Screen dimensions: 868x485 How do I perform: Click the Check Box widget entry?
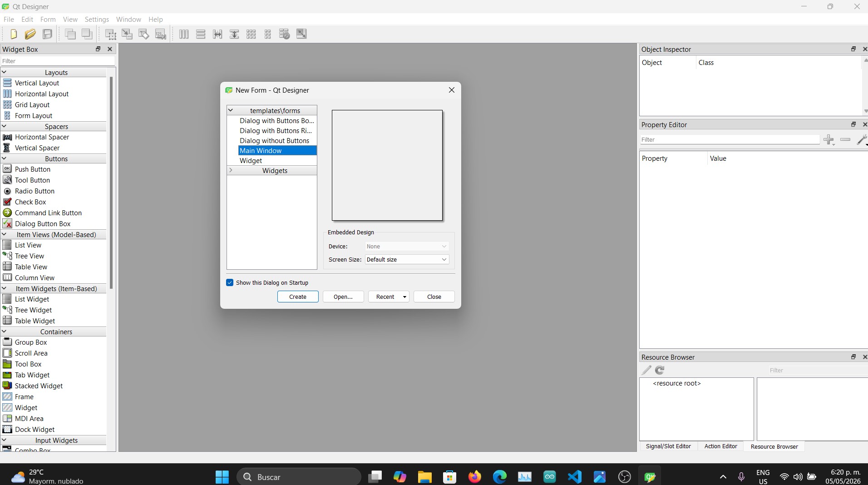coord(30,202)
